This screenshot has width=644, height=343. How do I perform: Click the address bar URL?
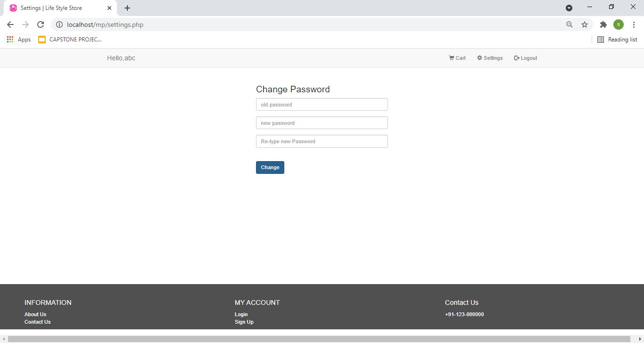coord(105,24)
